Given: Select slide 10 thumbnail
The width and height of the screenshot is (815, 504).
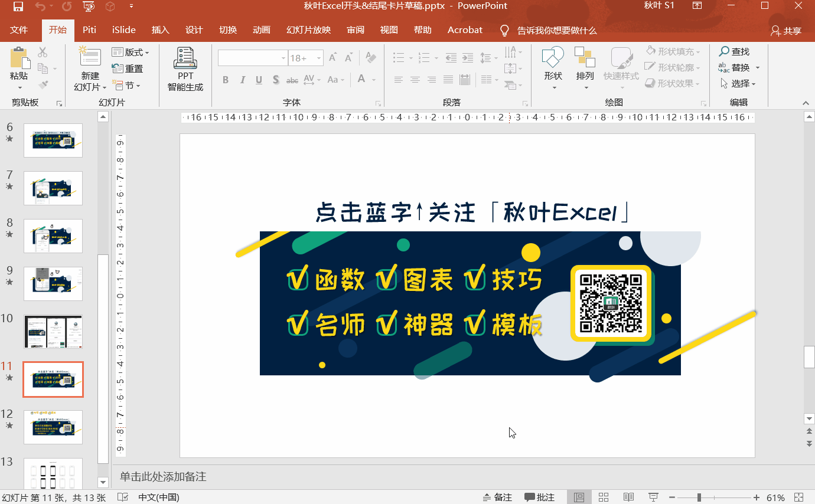Looking at the screenshot, I should [53, 332].
